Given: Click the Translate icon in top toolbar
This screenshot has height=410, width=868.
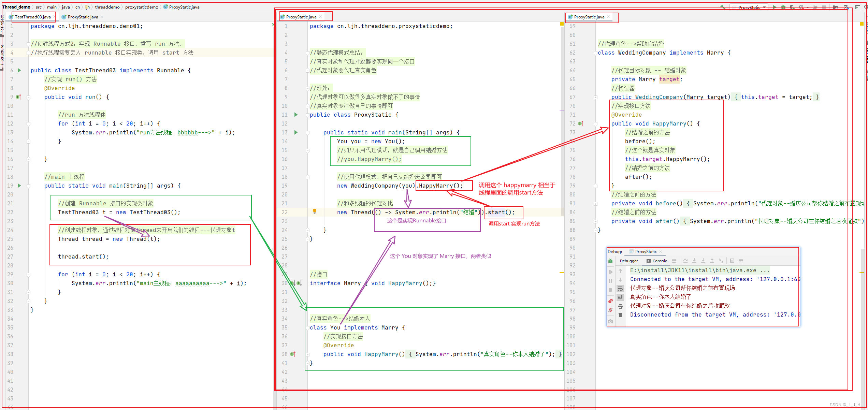Looking at the screenshot, I should [846, 7].
